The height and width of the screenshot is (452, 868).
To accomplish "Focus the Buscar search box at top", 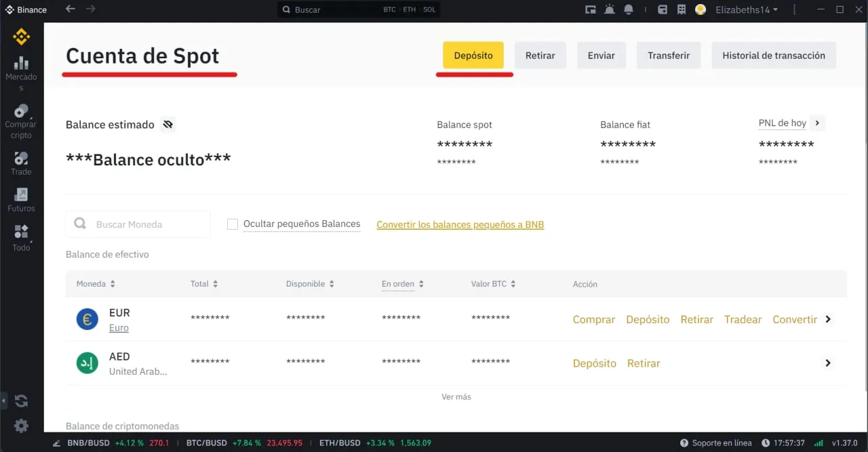I will click(x=359, y=9).
